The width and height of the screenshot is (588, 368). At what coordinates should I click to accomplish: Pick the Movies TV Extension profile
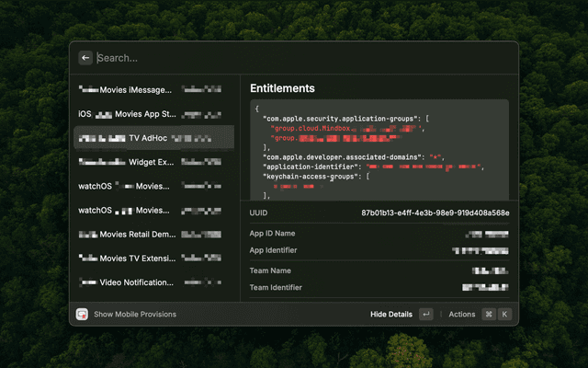coord(153,258)
